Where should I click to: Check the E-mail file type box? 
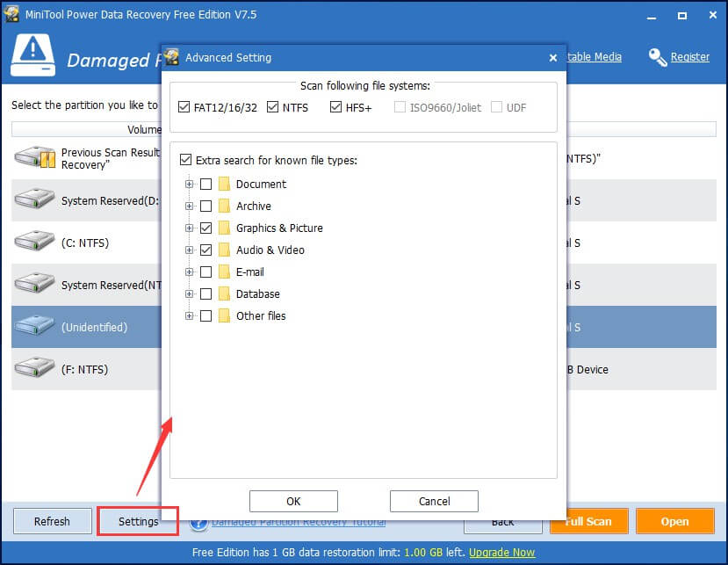[x=205, y=272]
